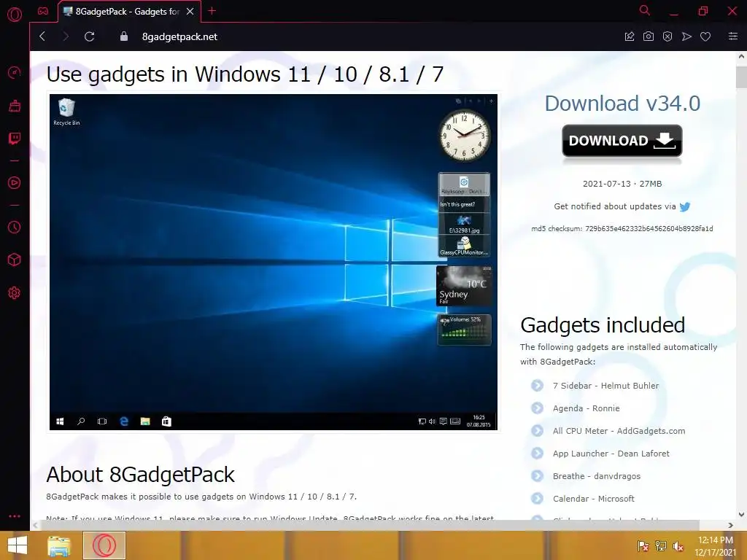Click the network tray icon
747x560 pixels.
tap(661, 546)
